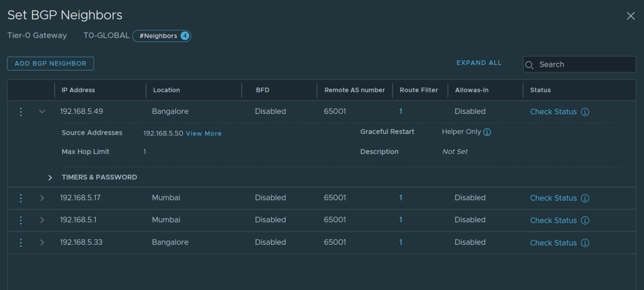Expand the 192.168.5.1 neighbor row
644x290 pixels.
(42, 220)
